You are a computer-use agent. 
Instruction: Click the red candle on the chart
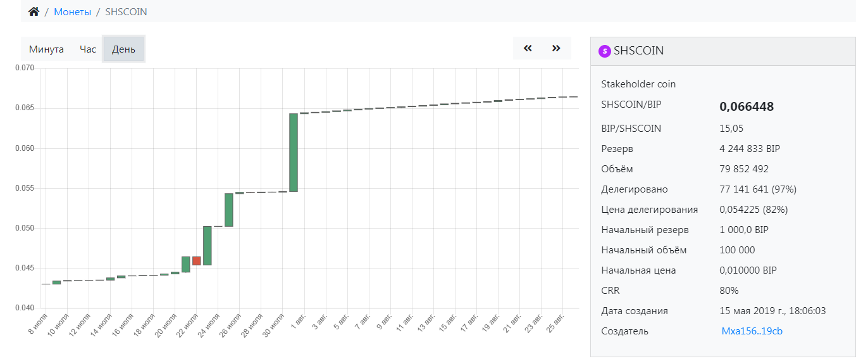coord(197,261)
